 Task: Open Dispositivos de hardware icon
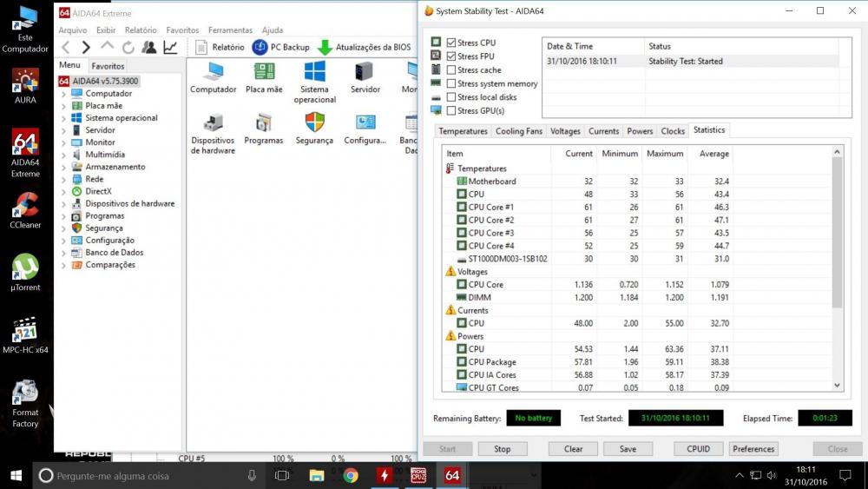pos(213,122)
